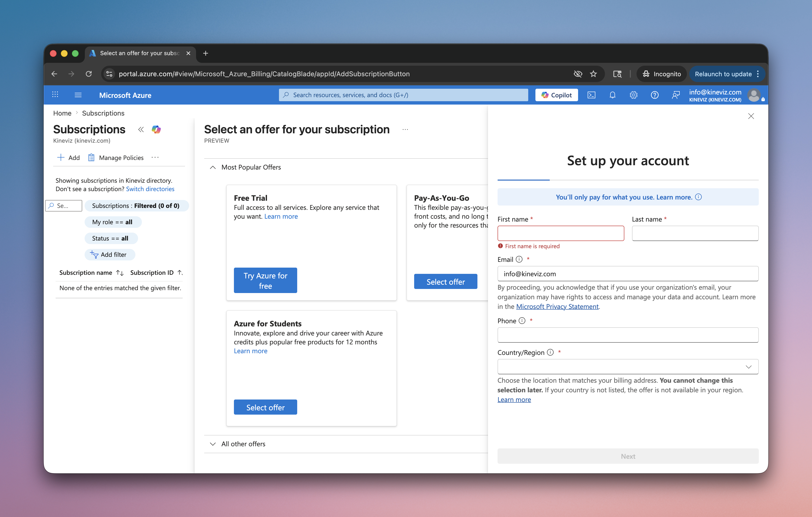Click the Home breadcrumb
The image size is (812, 517).
coord(62,113)
